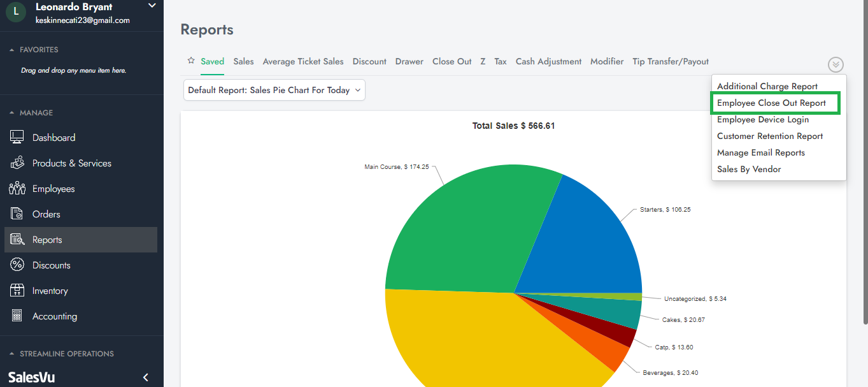Toggle the more reports double-chevron button

836,64
